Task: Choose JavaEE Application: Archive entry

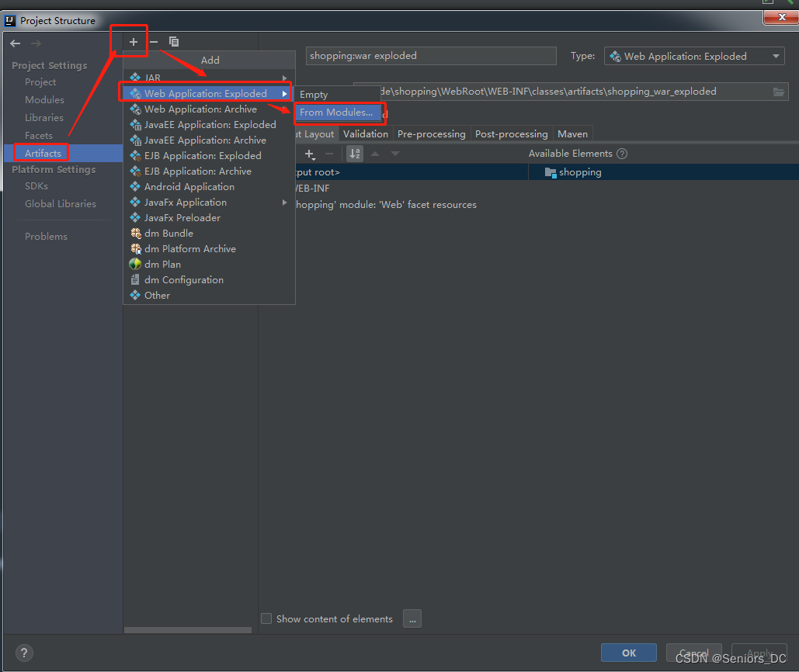Action: coord(209,140)
